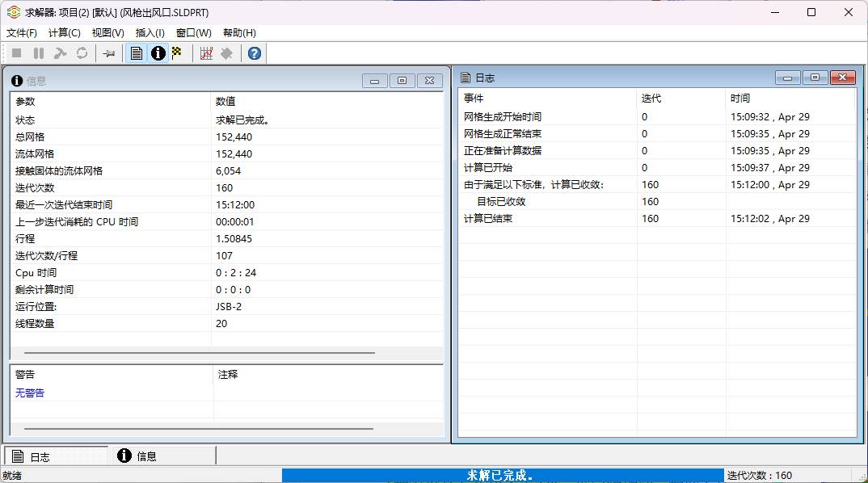Open the 文件(F) menu
The height and width of the screenshot is (483, 868).
click(22, 33)
